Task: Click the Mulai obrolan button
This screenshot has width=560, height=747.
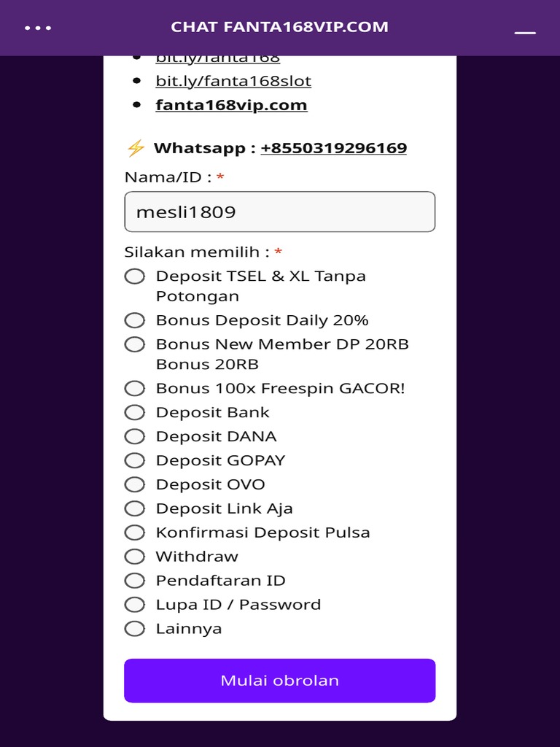Action: [279, 681]
